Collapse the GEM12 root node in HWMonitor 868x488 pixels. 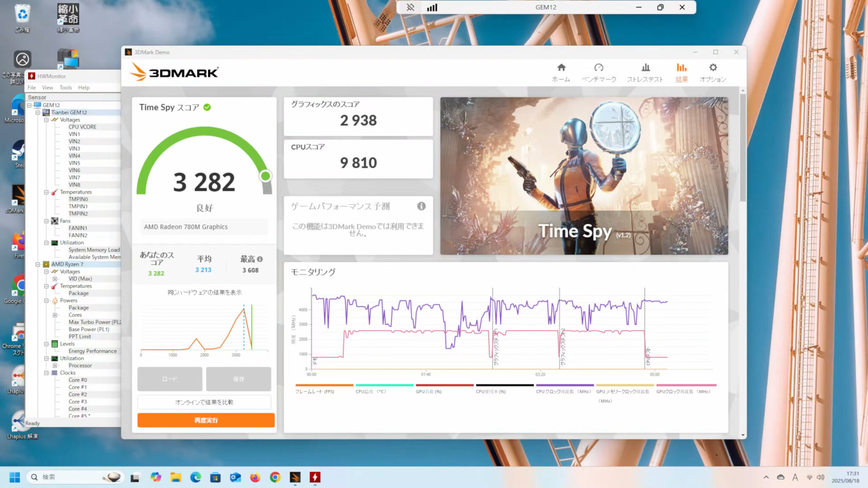(x=29, y=105)
